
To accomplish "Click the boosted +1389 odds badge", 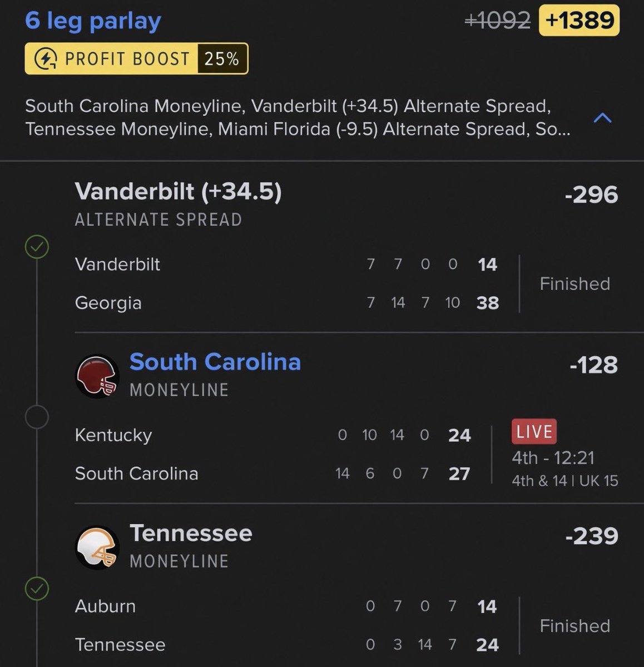I will (579, 21).
